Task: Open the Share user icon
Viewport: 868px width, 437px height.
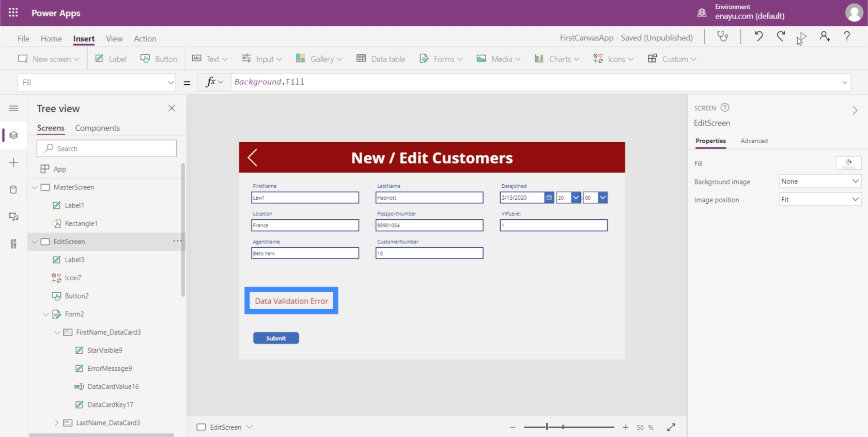Action: pos(825,37)
